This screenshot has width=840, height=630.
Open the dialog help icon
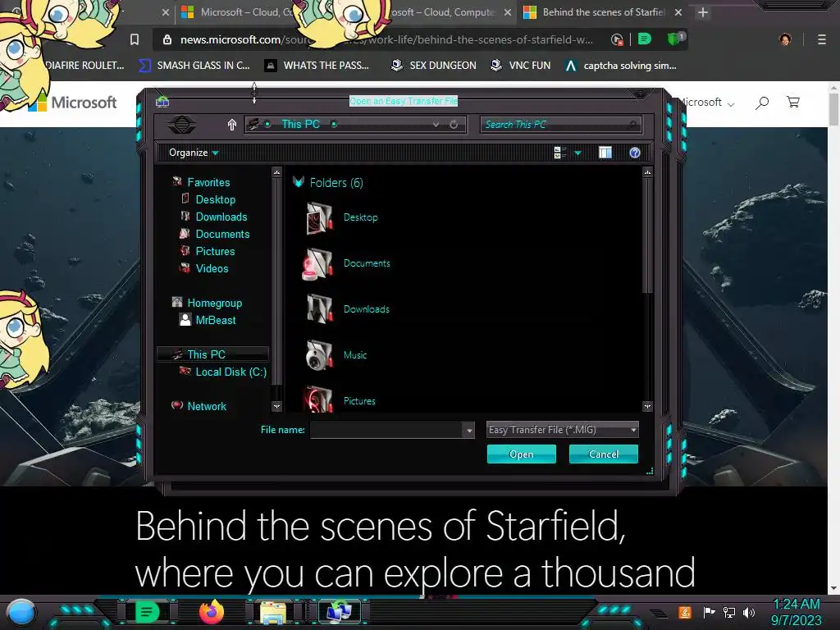[635, 153]
